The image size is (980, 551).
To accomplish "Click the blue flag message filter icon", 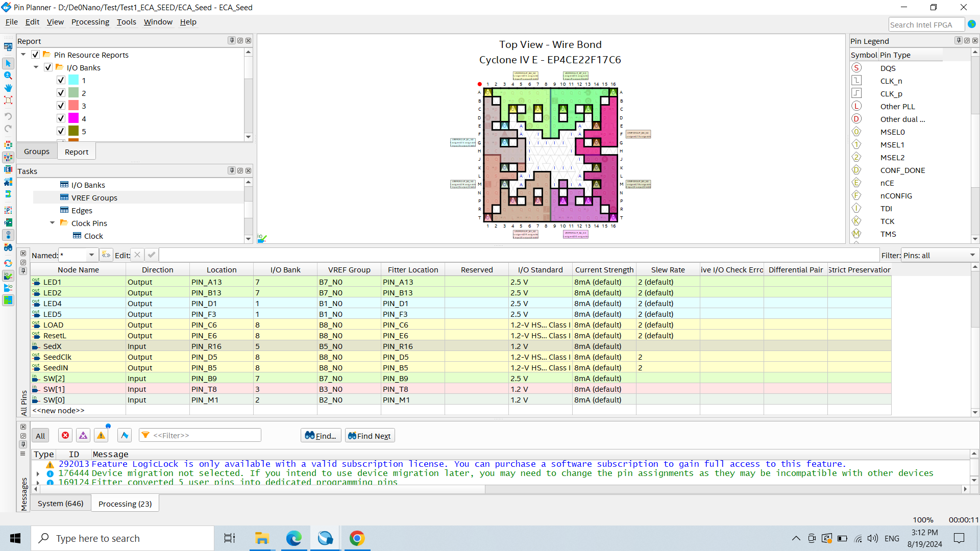I will click(125, 435).
